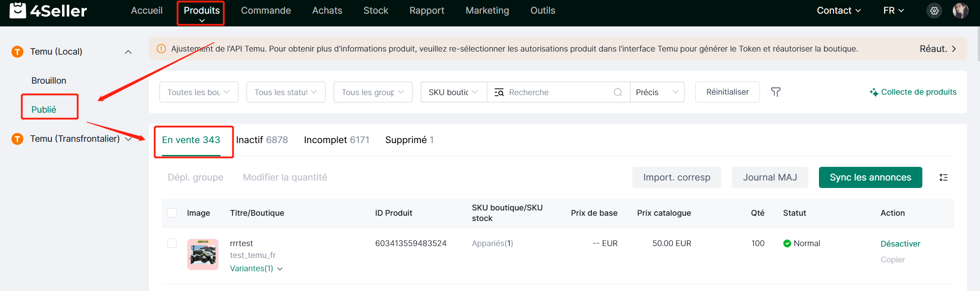
Task: Click Copier for rrrtest
Action: click(893, 260)
